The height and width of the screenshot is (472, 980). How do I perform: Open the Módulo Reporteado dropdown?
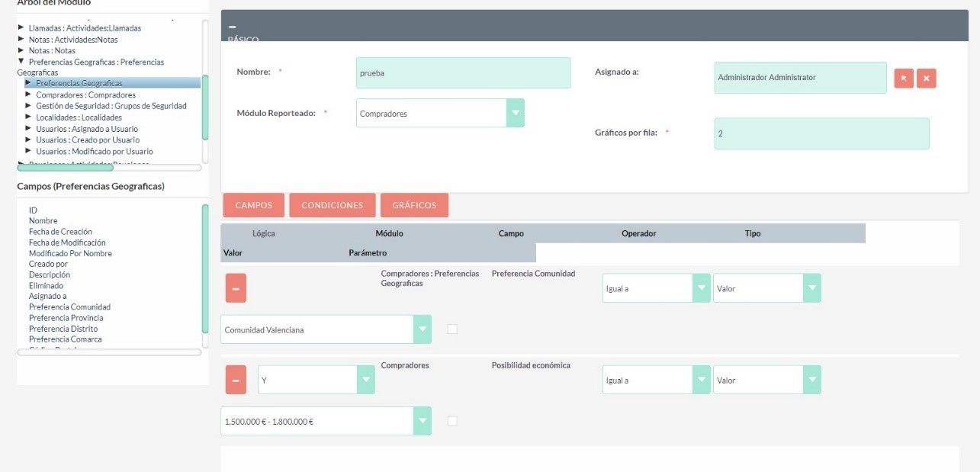click(x=516, y=114)
